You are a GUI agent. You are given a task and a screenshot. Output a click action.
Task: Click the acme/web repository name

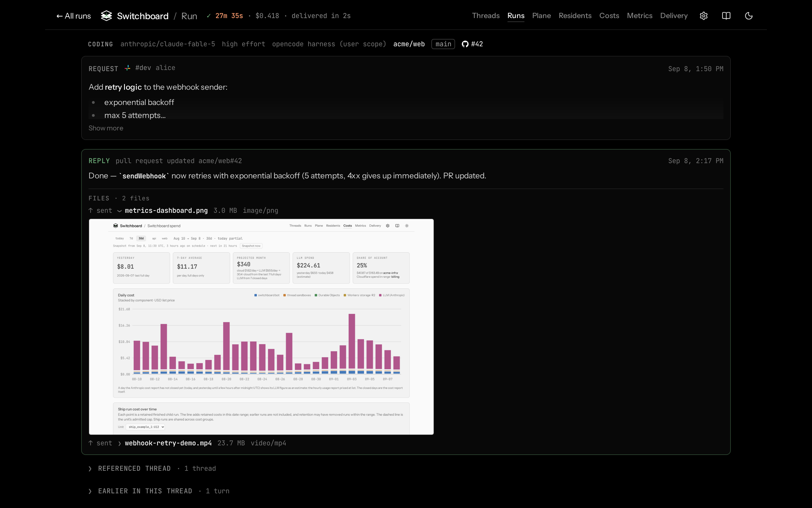(x=409, y=44)
